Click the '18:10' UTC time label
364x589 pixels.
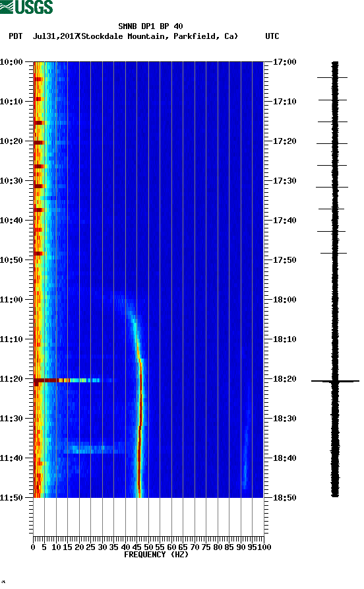pyautogui.click(x=284, y=339)
